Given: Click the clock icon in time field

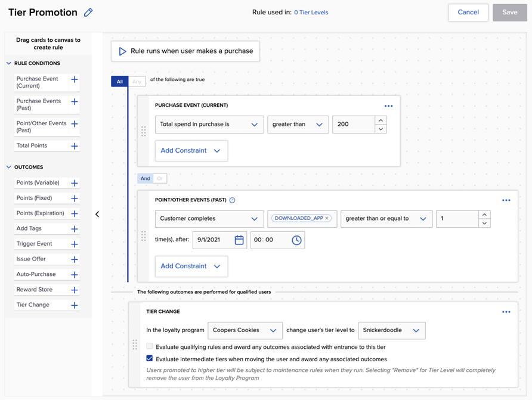Looking at the screenshot, I should pyautogui.click(x=296, y=240).
